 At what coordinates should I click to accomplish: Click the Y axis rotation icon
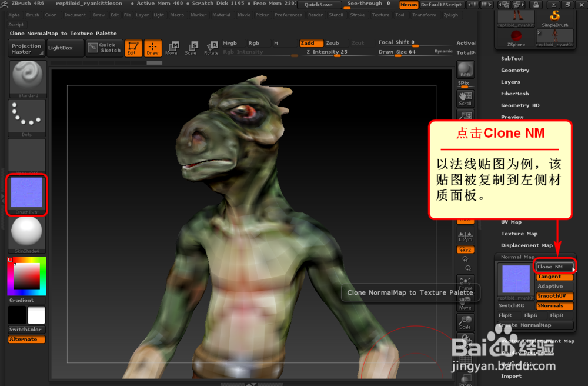465,259
